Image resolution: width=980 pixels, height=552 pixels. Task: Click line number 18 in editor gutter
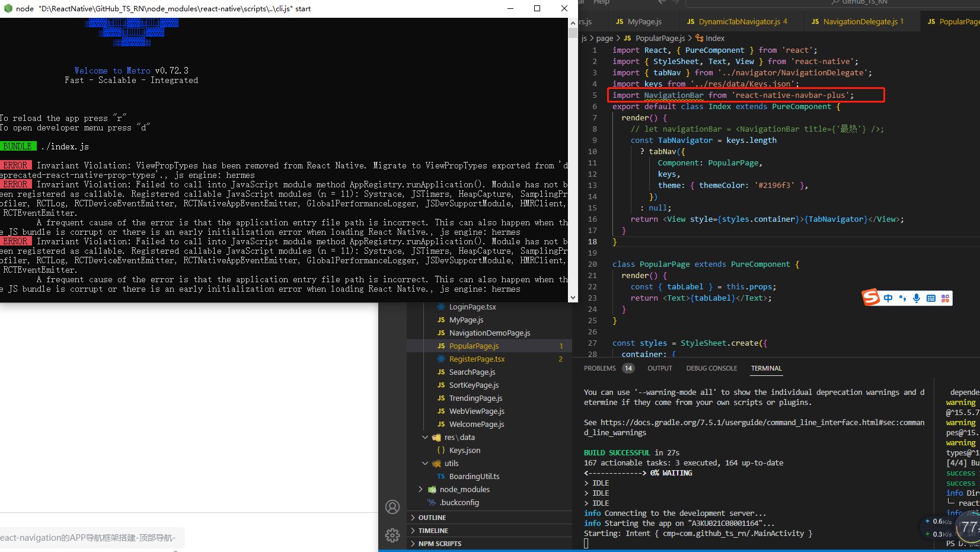point(592,242)
